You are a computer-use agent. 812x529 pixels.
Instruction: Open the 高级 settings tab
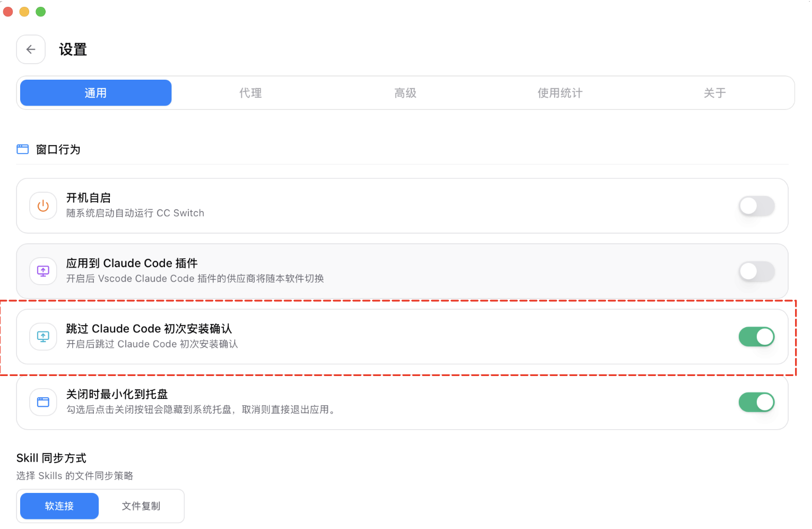tap(405, 92)
